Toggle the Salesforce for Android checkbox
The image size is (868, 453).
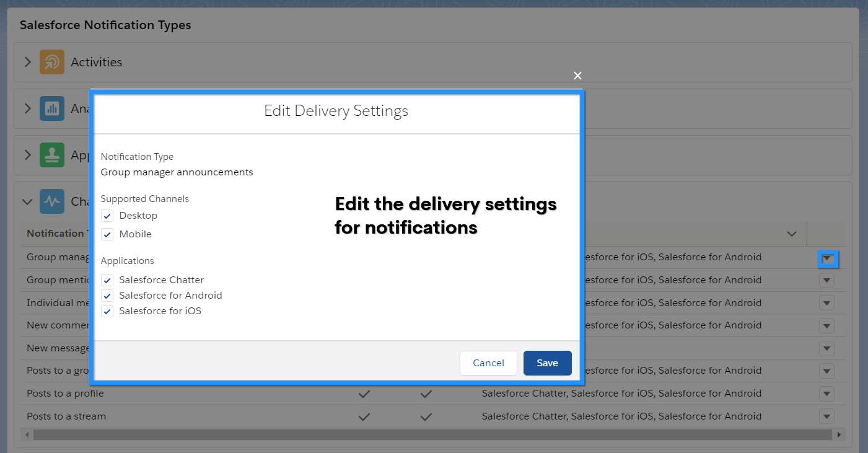point(108,296)
